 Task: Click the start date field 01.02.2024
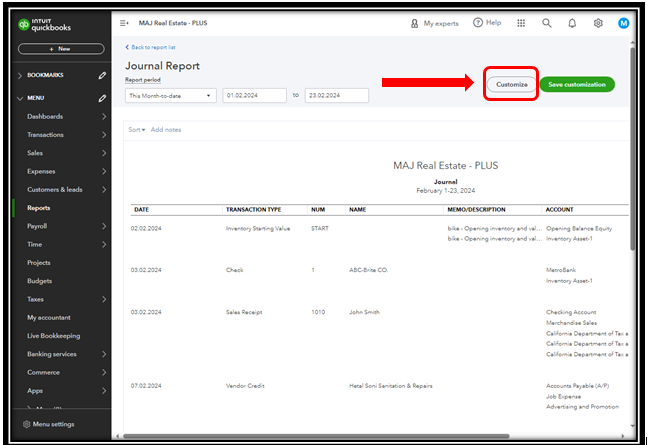(254, 96)
